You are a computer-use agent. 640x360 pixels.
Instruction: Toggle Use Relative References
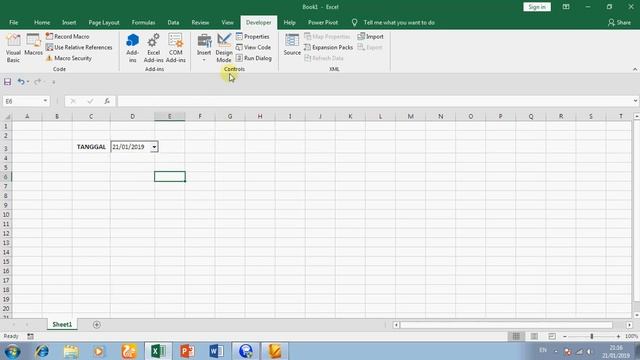(x=79, y=47)
